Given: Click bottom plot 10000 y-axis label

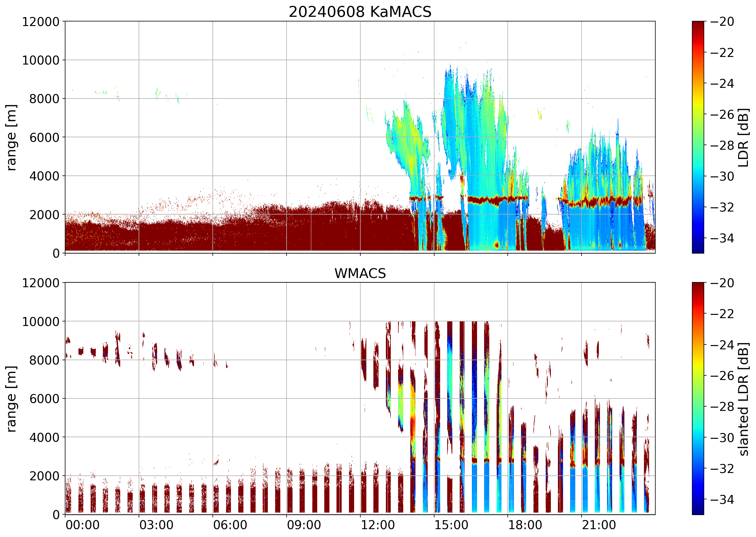Looking at the screenshot, I should click(40, 321).
